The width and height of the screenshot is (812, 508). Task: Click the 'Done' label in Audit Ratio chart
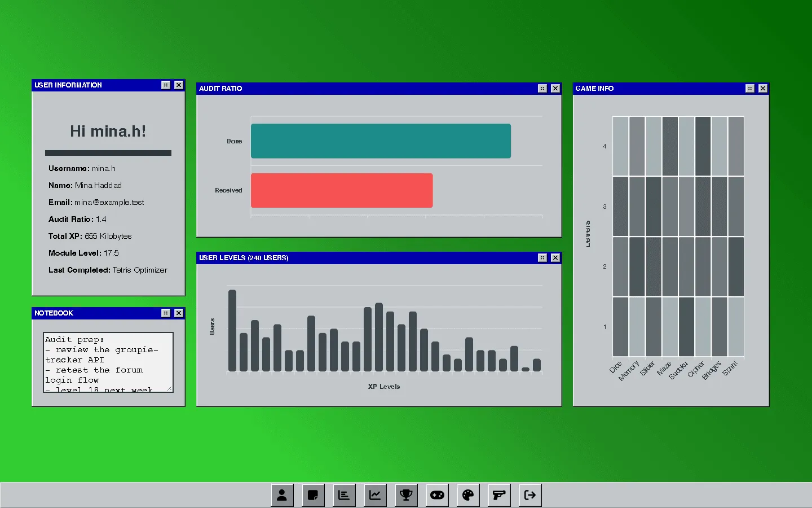tap(235, 141)
